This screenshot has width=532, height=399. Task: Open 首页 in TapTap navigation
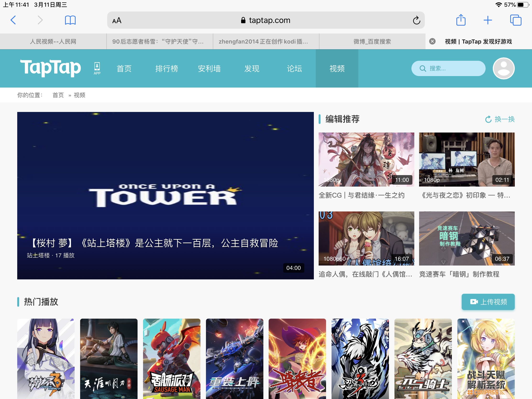pyautogui.click(x=124, y=69)
